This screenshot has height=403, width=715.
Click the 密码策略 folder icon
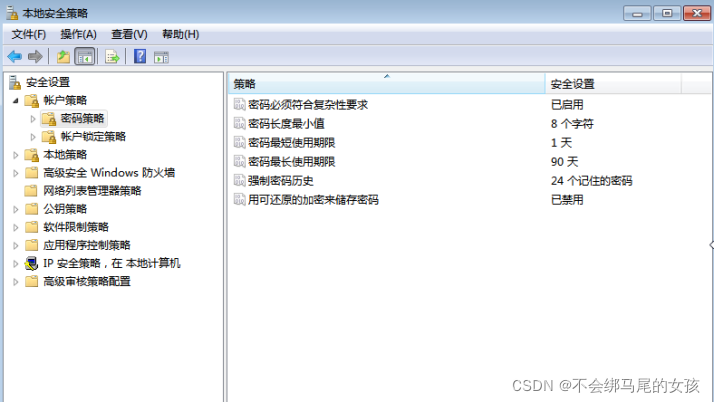49,119
